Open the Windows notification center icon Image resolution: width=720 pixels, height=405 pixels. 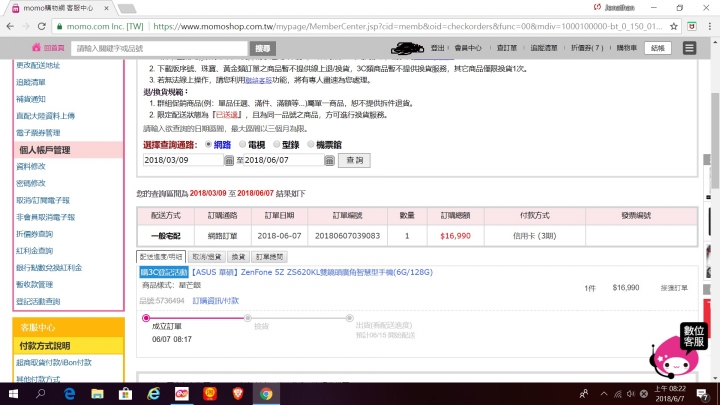702,394
